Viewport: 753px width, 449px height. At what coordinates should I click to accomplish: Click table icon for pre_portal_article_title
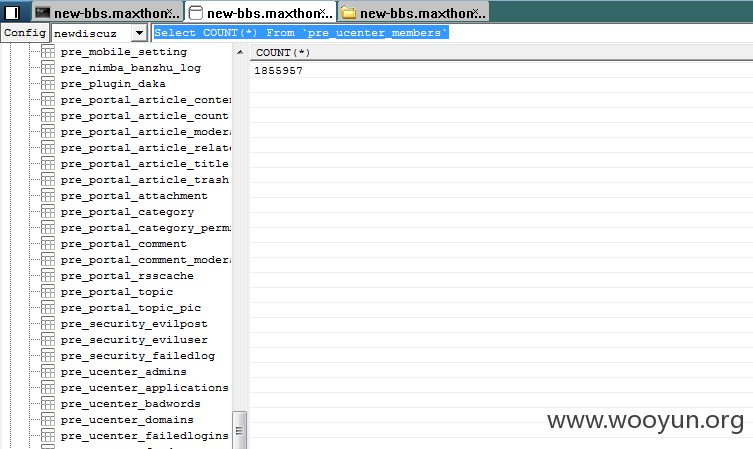coord(48,164)
